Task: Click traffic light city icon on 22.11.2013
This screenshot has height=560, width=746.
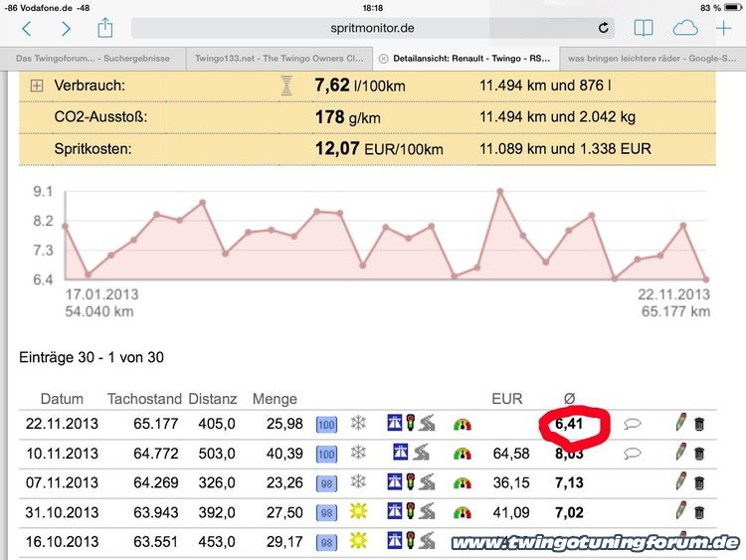Action: [410, 423]
